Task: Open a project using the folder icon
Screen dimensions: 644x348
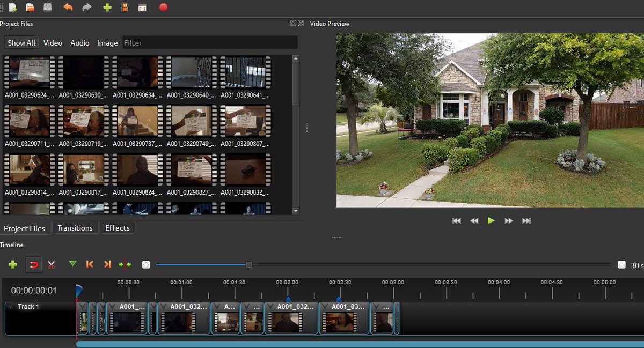Action: point(30,8)
